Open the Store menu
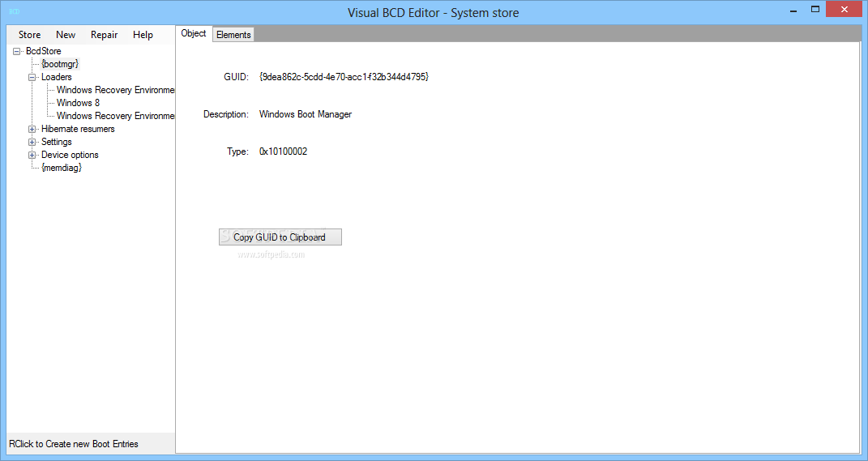 pyautogui.click(x=29, y=35)
